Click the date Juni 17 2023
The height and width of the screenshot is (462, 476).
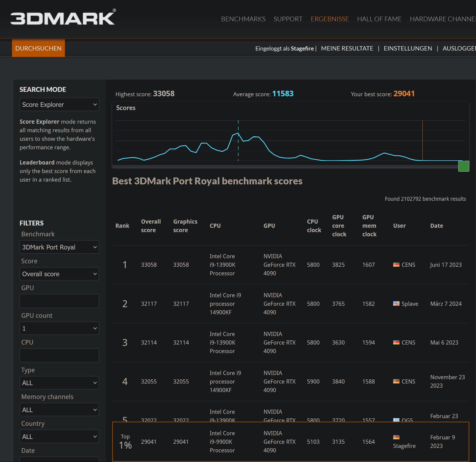tap(446, 265)
